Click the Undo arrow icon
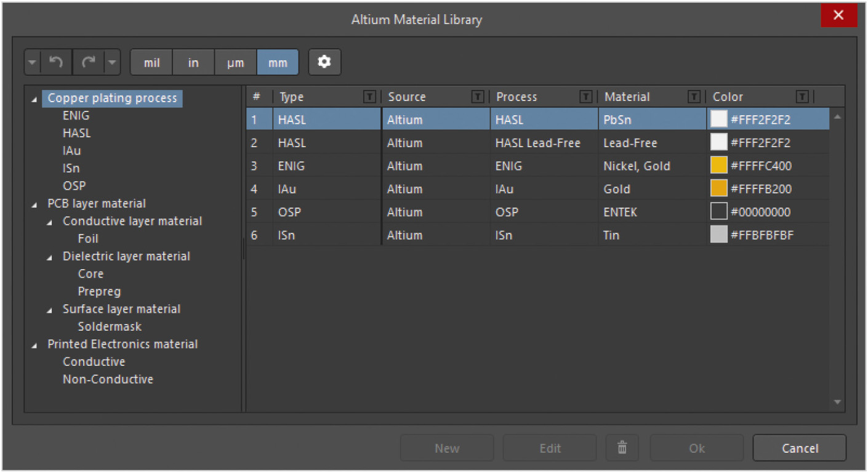The image size is (868, 473). pos(57,62)
